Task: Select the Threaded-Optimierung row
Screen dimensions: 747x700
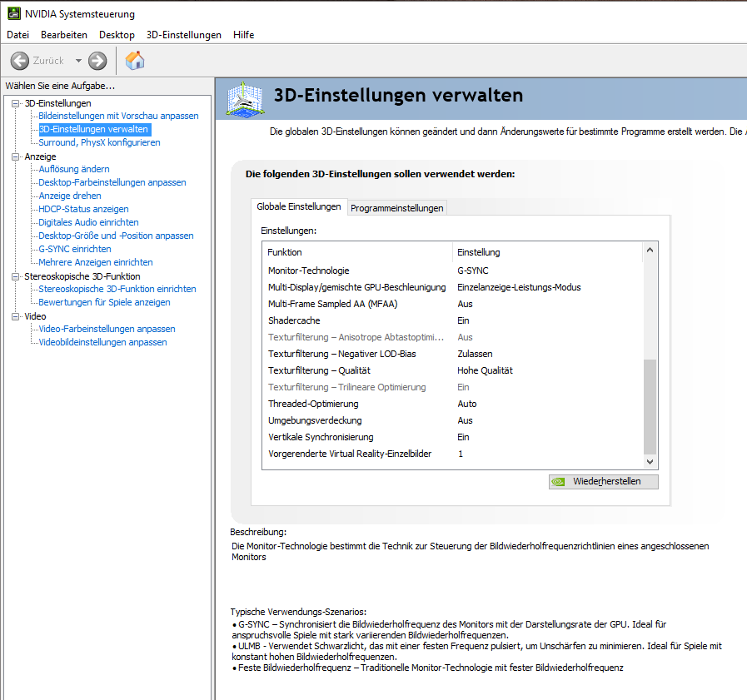Action: (x=452, y=404)
